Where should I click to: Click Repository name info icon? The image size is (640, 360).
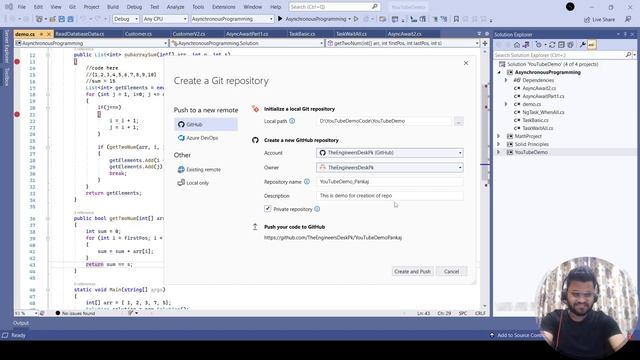307,182
